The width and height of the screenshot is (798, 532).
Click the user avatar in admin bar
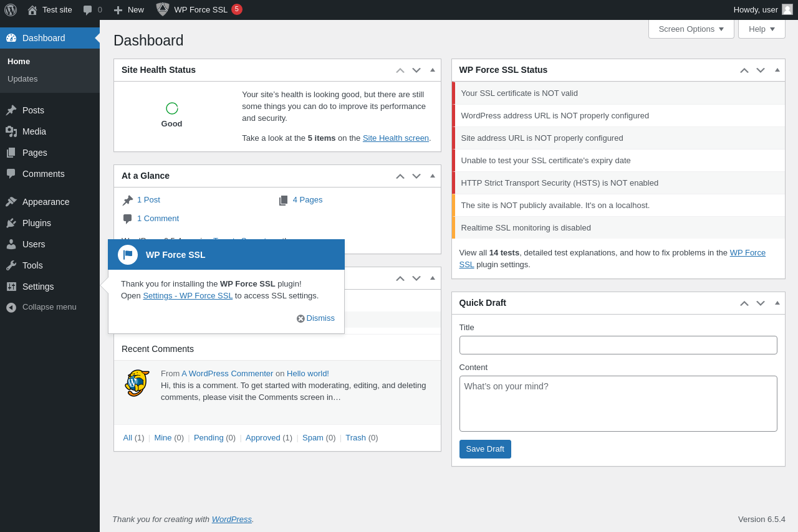[787, 9]
